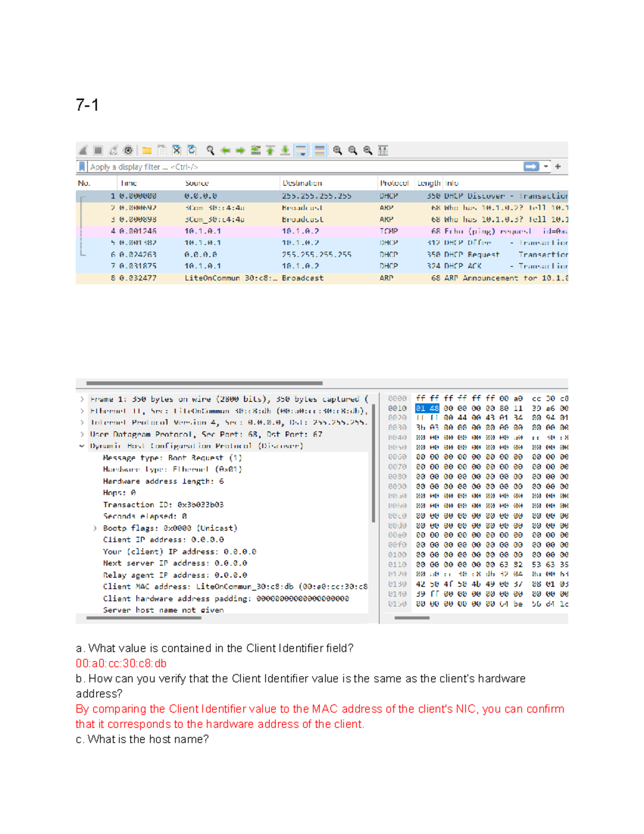The width and height of the screenshot is (644, 834).
Task: Restart the current capture
Action: point(112,150)
